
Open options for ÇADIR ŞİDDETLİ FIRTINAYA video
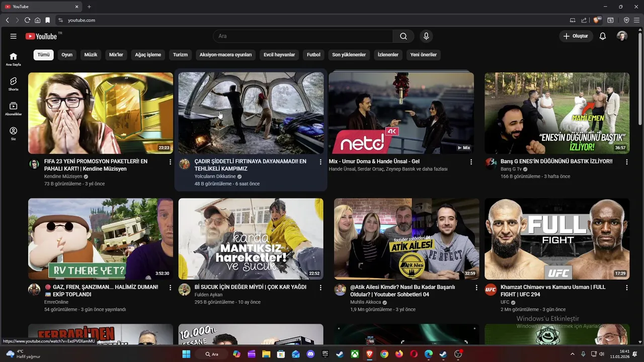click(x=320, y=162)
